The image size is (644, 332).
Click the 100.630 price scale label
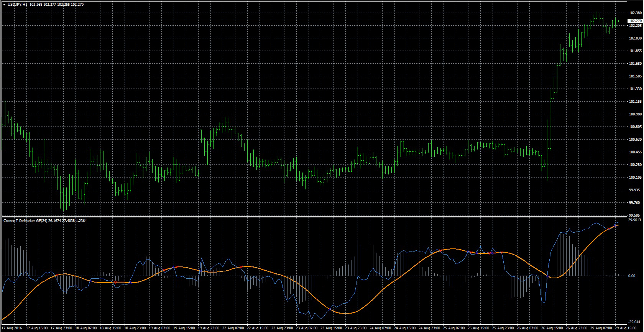[635, 140]
